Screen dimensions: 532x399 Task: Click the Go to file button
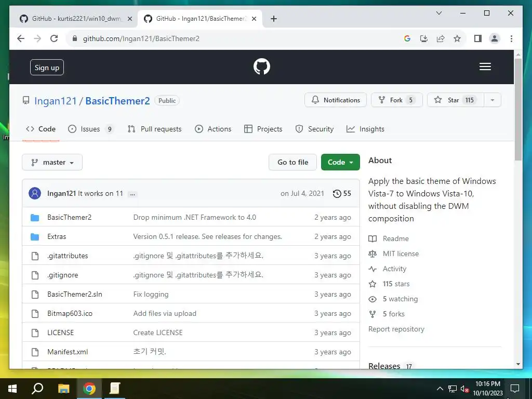(292, 163)
